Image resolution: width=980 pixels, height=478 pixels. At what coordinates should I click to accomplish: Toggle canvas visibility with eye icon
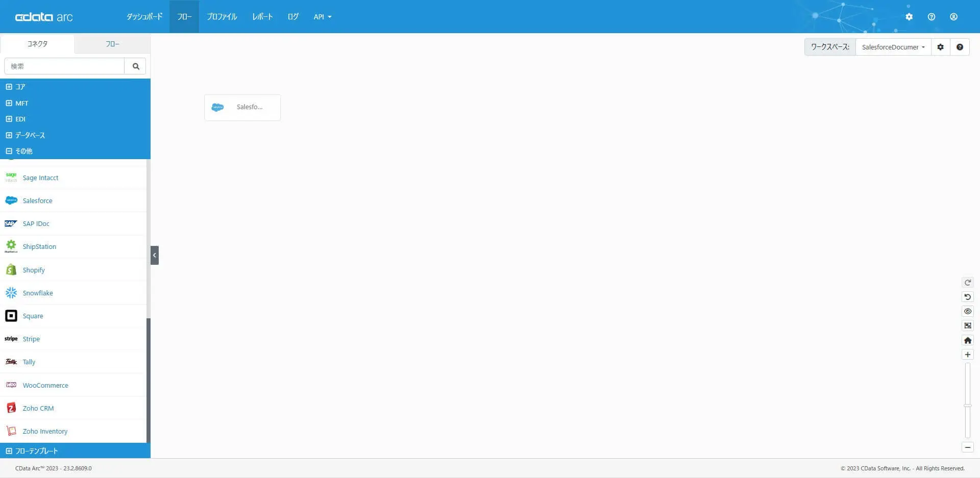tap(968, 311)
